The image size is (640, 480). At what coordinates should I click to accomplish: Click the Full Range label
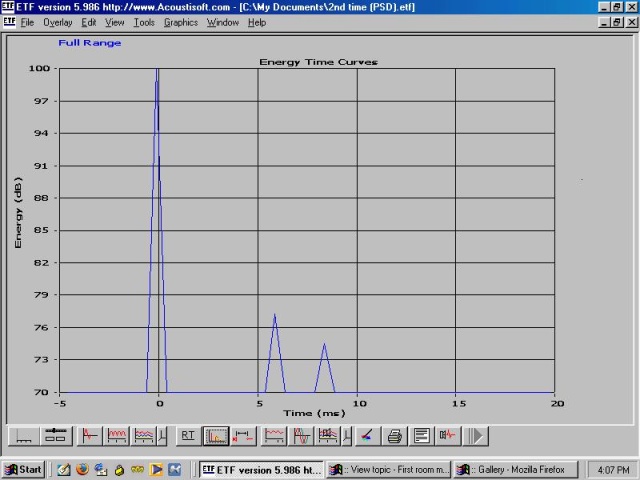[90, 43]
